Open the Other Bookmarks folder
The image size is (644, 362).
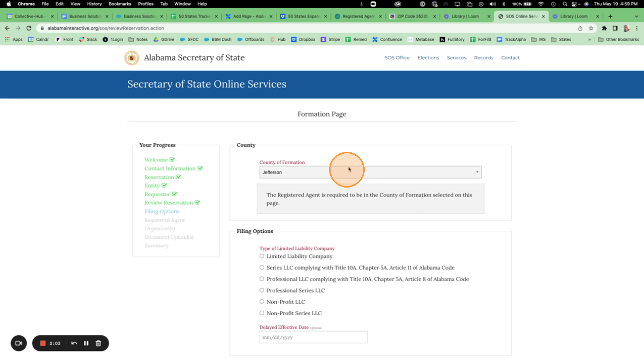pos(618,39)
